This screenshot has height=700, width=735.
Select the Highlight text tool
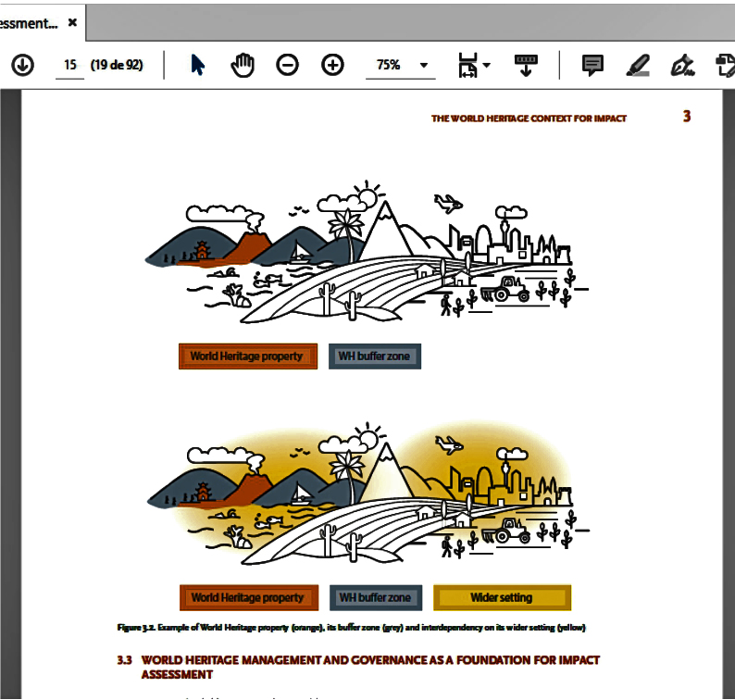[x=638, y=65]
